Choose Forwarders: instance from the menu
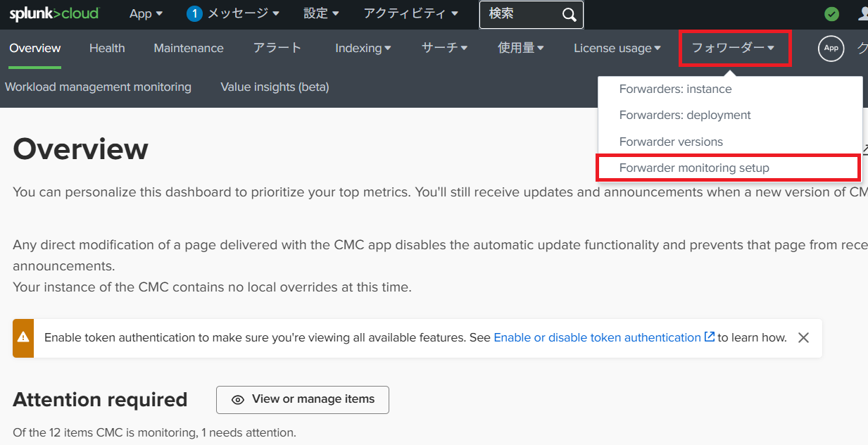 click(x=675, y=89)
